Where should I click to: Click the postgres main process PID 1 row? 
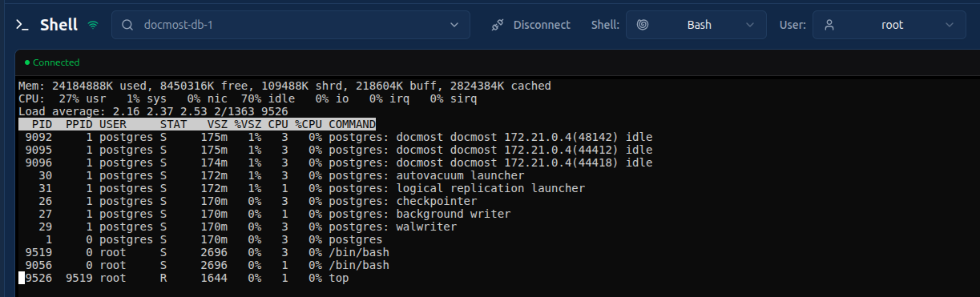tap(200, 239)
